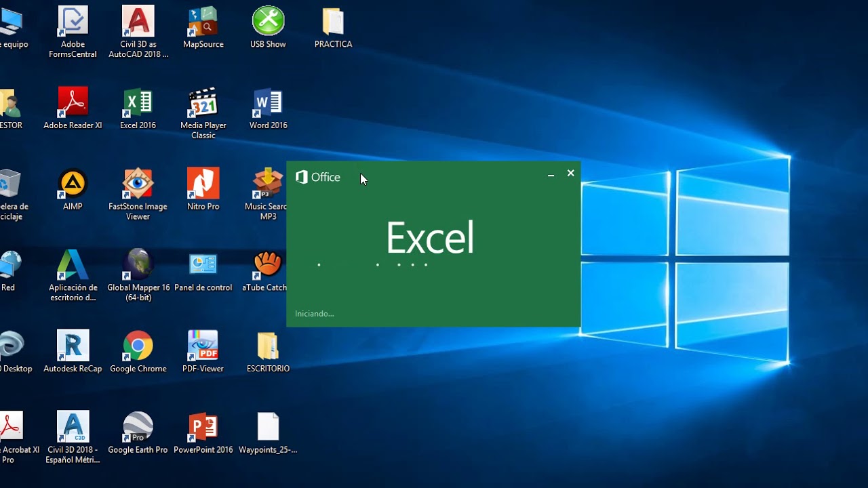Open Google Chrome desktop shortcut
The image size is (868, 488).
[138, 352]
